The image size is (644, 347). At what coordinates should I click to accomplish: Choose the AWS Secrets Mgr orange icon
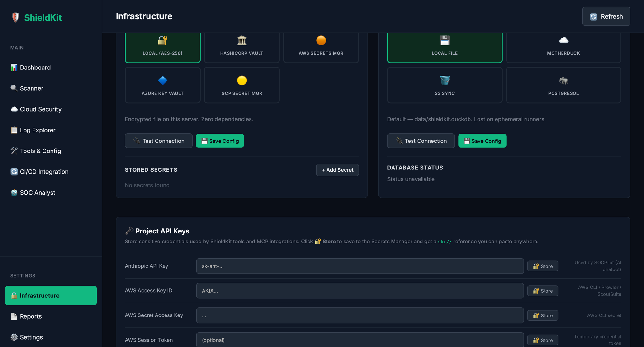321,41
